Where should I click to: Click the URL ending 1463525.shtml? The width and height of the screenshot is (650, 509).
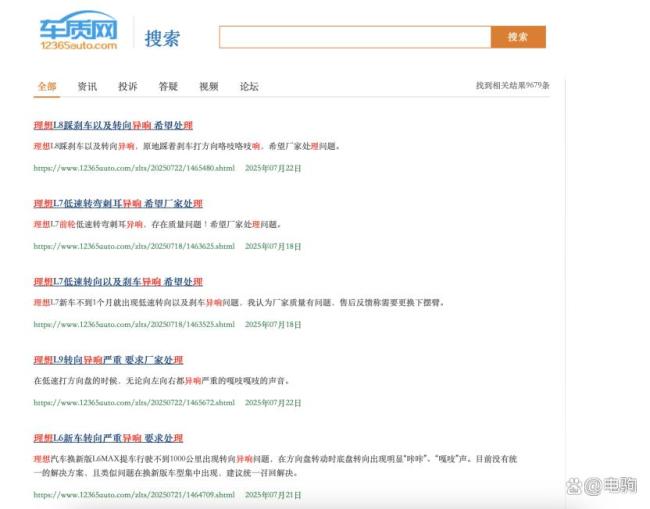(x=134, y=324)
